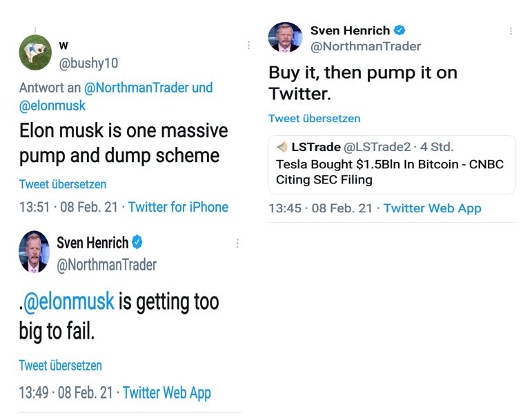532x420 pixels.
Task: Open bushy10's dog profile picture
Action: pos(35,52)
